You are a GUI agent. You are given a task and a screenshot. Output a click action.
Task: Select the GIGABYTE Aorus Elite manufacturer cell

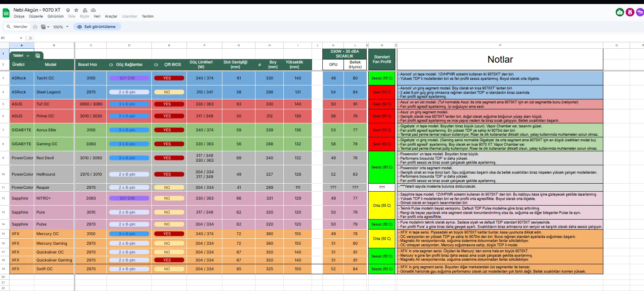click(22, 130)
